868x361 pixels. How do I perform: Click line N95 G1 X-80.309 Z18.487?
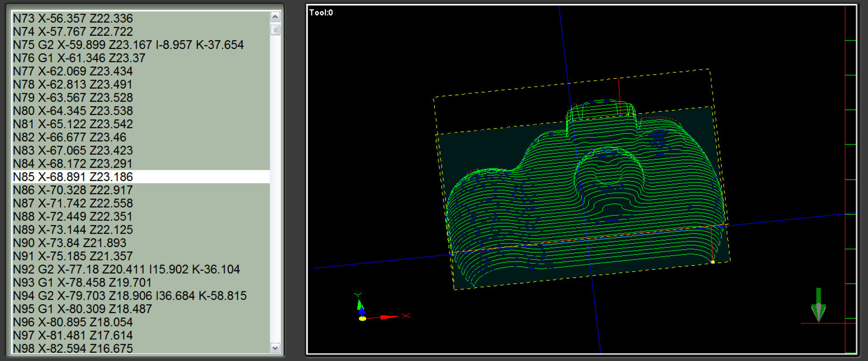(82, 309)
